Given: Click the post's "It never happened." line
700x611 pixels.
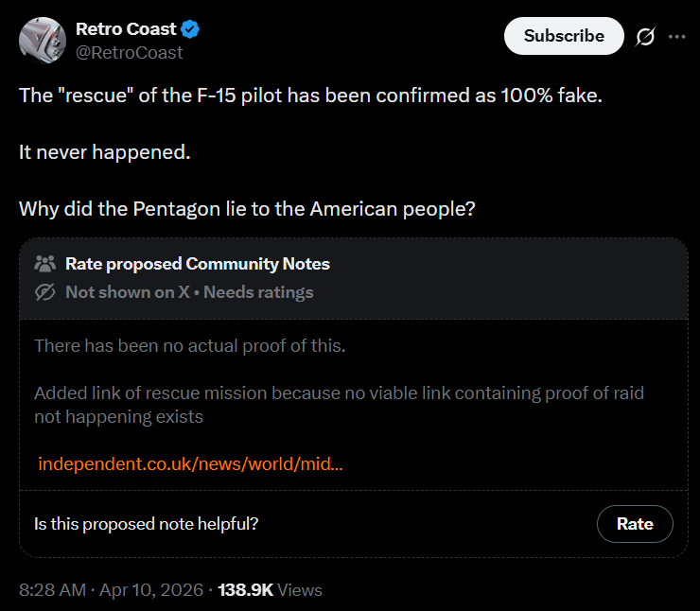Looking at the screenshot, I should coord(105,151).
